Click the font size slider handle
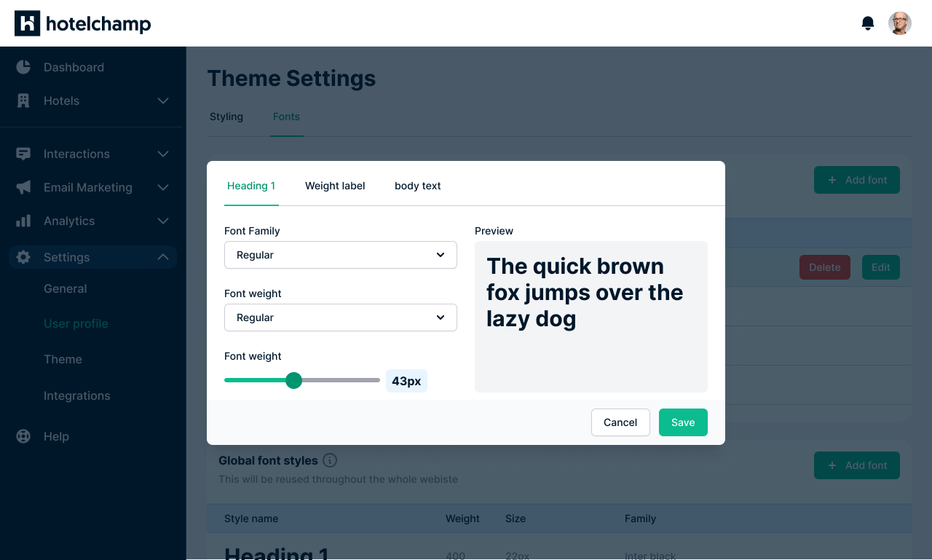 (x=293, y=380)
